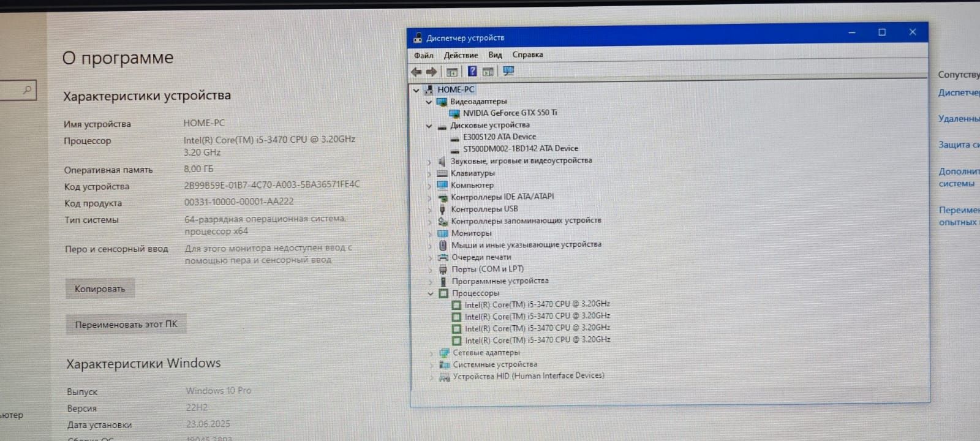Click the Windows 10 Pro edition value
980x441 pixels.
click(219, 391)
